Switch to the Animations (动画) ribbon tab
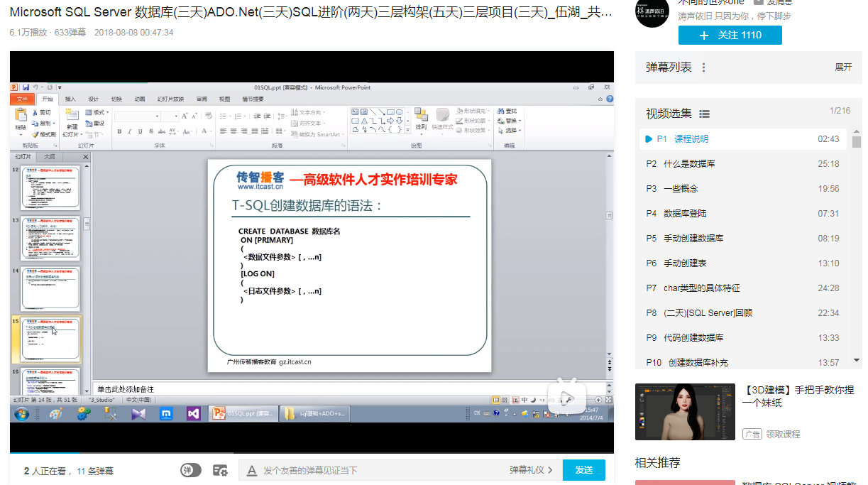Image resolution: width=868 pixels, height=485 pixels. (140, 99)
